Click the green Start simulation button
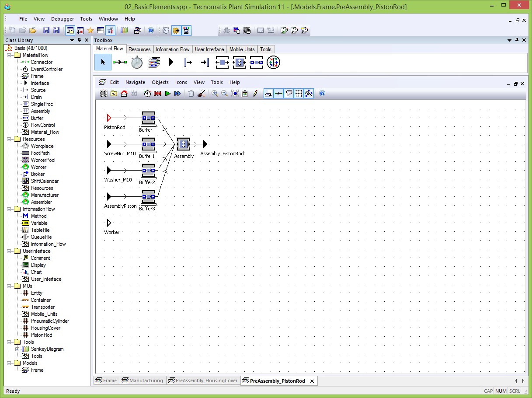Image resolution: width=532 pixels, height=398 pixels. [167, 94]
